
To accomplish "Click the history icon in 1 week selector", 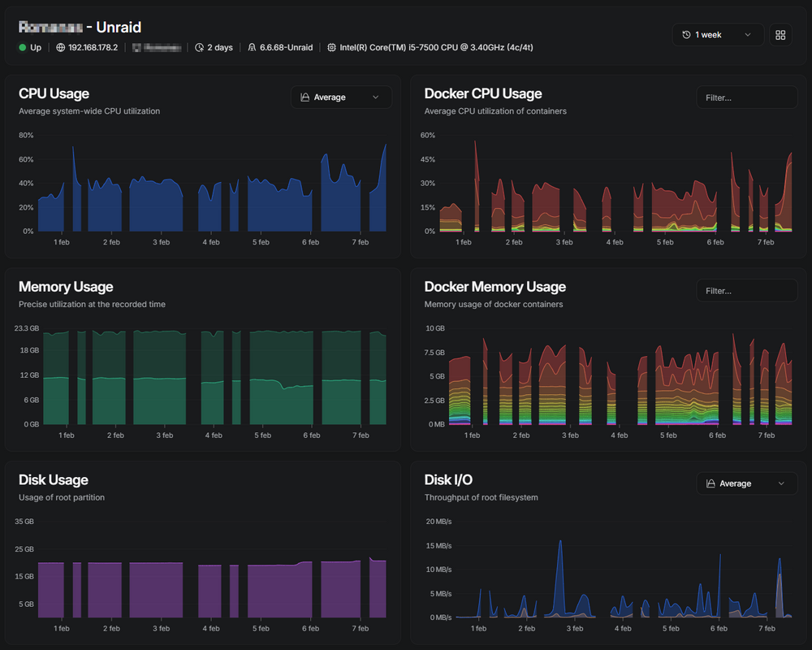I will [686, 35].
